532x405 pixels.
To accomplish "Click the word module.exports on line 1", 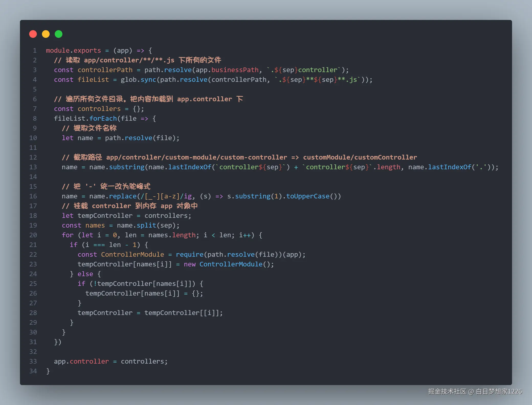I will click(73, 50).
